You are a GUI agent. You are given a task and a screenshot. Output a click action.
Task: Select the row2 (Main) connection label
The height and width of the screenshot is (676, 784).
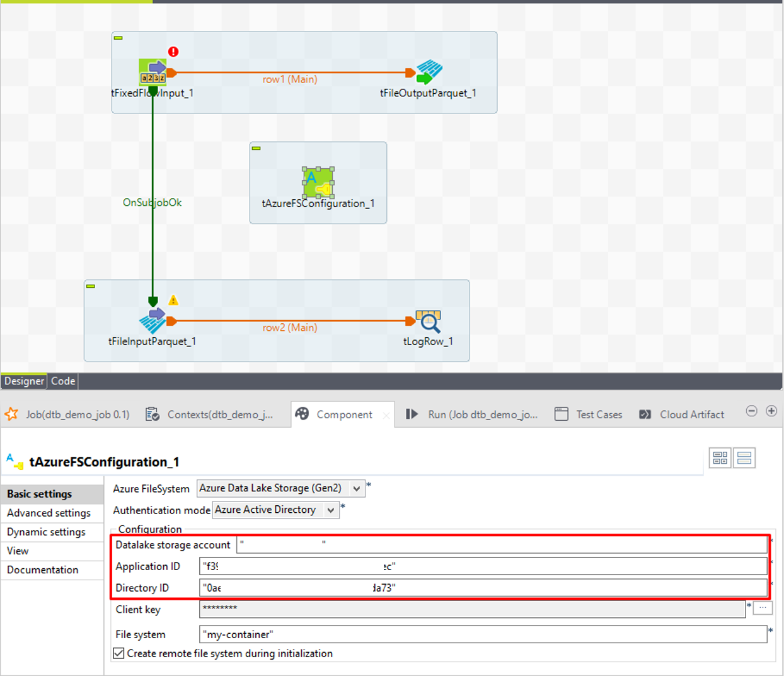click(290, 328)
